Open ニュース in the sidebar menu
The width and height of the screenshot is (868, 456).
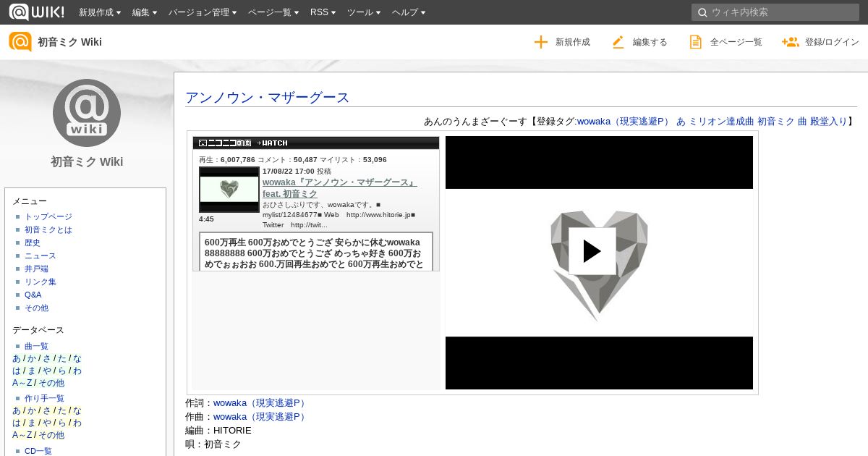41,256
